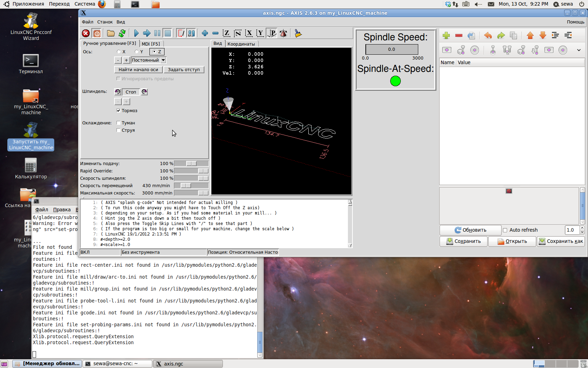The image size is (588, 368).
Task: Move item up with the orange up arrow
Action: click(530, 35)
